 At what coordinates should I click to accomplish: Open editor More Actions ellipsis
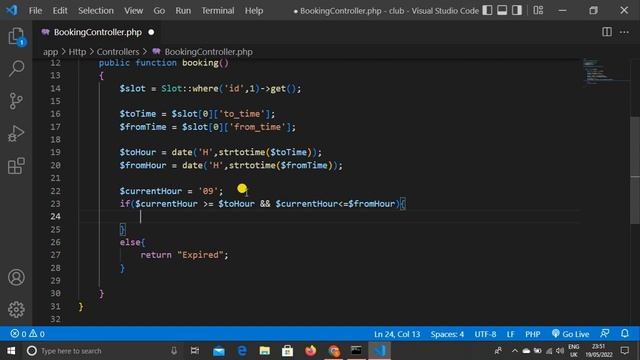click(x=624, y=32)
